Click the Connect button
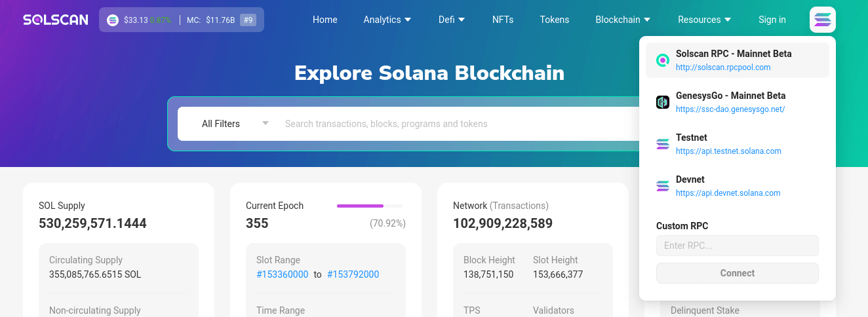Viewport: 868px width, 317px height. (738, 273)
